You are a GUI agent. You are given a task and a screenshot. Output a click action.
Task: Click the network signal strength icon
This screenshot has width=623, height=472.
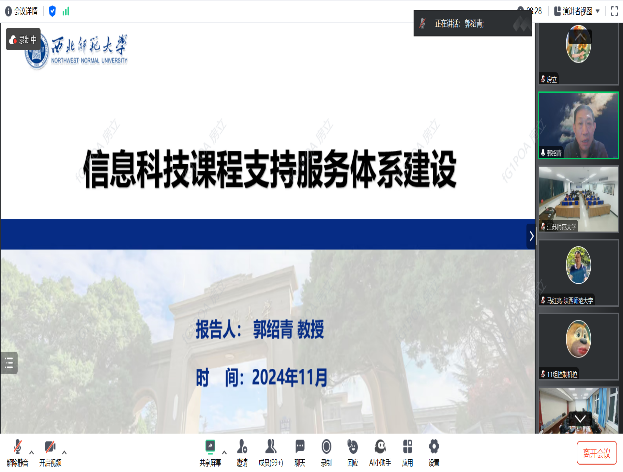click(66, 10)
